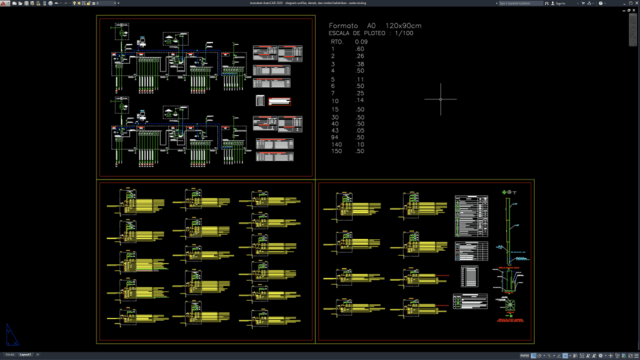Toggle the layer on/off lightbulb icon
Image resolution: width=640 pixels, height=360 pixels.
click(x=74, y=3)
